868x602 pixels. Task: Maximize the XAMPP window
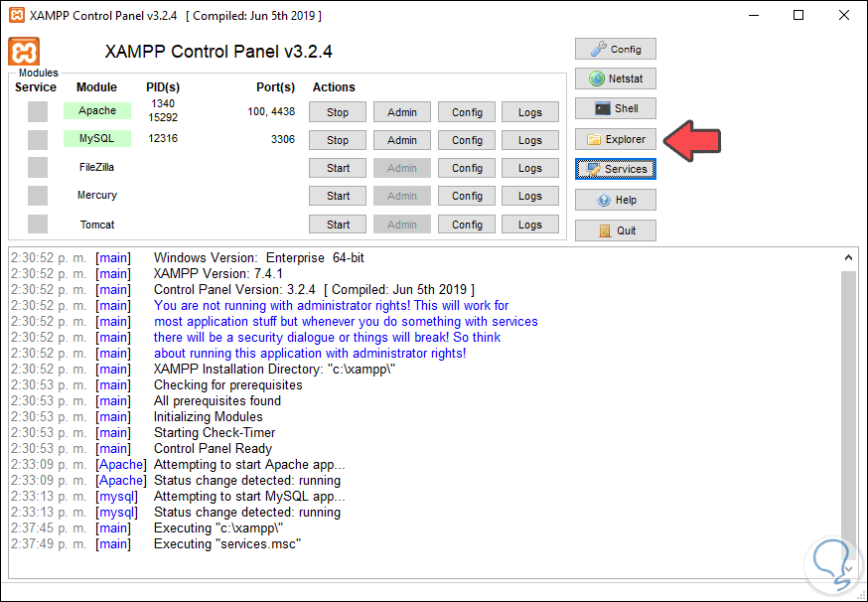point(798,15)
